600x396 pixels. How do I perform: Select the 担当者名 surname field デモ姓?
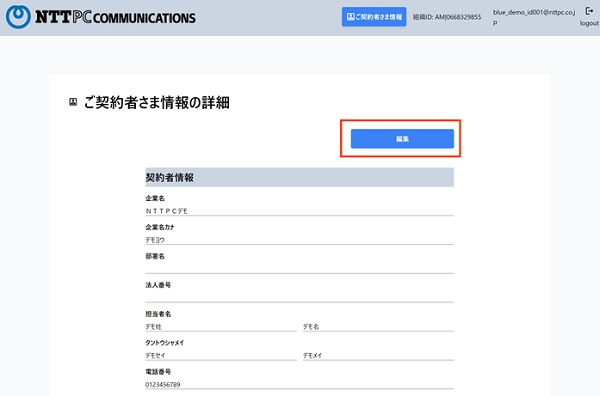click(x=220, y=327)
